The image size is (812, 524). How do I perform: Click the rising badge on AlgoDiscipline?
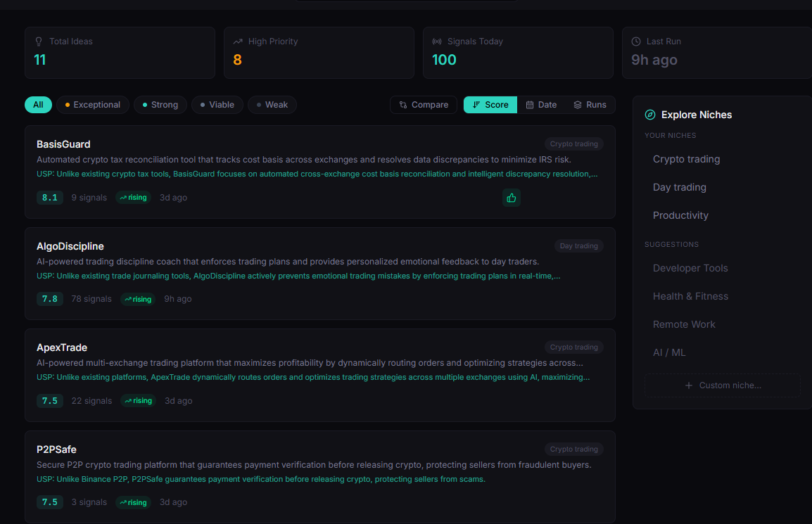point(138,300)
